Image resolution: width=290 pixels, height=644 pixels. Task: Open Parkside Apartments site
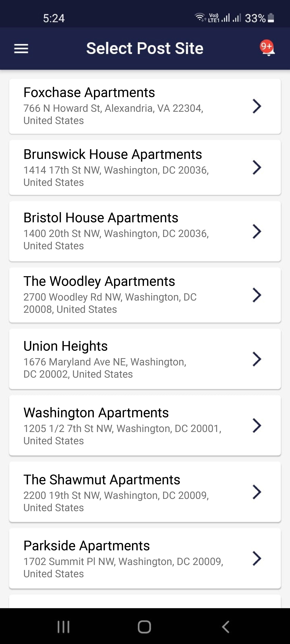point(145,558)
